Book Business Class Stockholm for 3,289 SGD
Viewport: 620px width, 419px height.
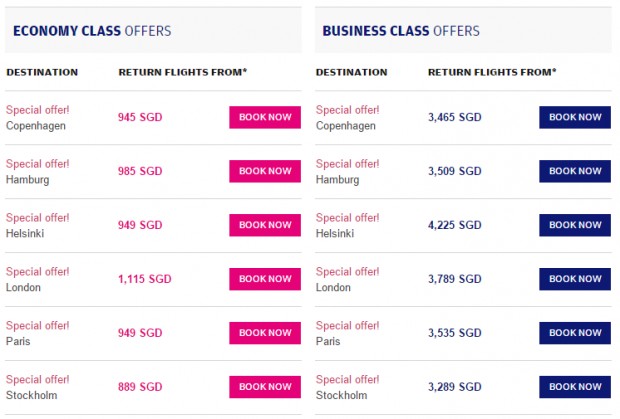(575, 387)
